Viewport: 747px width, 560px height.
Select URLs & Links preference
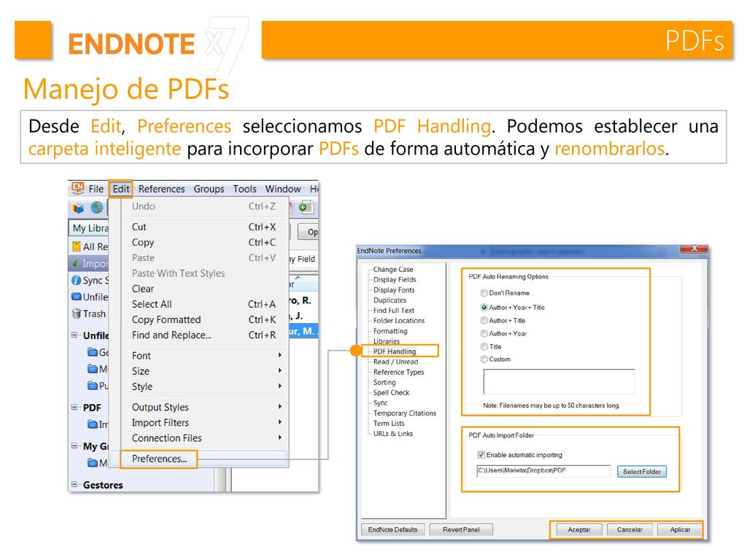click(393, 434)
